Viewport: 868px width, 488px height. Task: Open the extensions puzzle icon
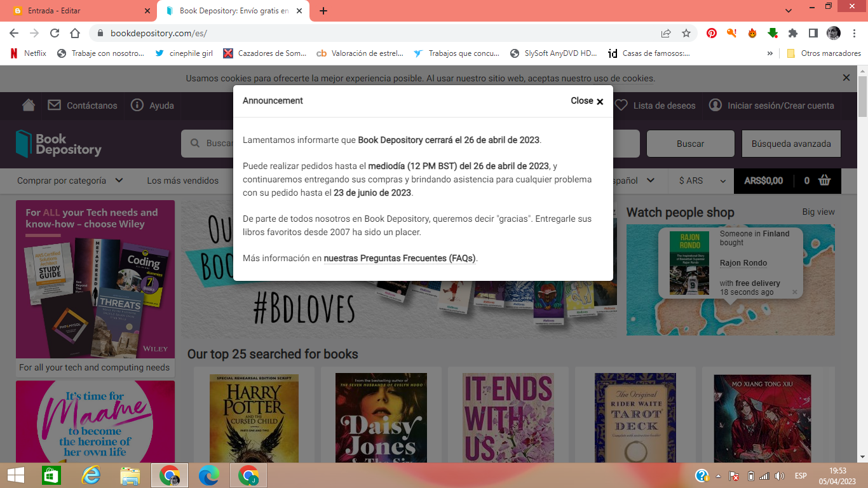793,33
